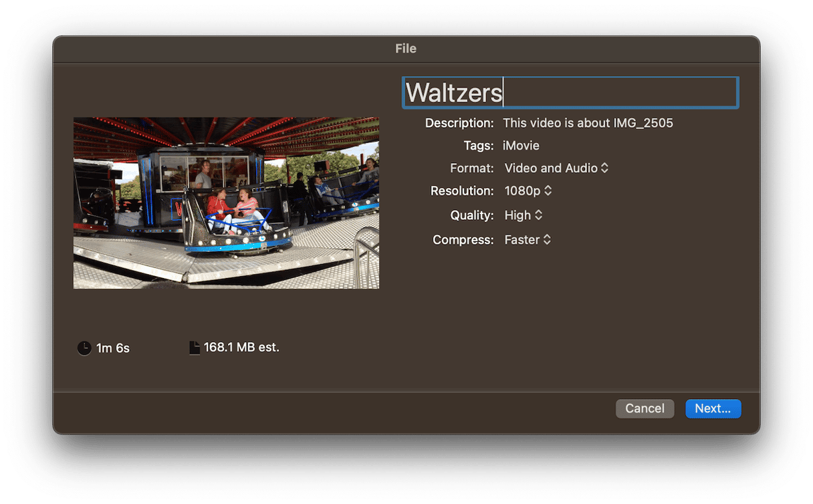The image size is (813, 504).
Task: Click the chevron arrows beside Video and Audio
Action: tap(604, 168)
